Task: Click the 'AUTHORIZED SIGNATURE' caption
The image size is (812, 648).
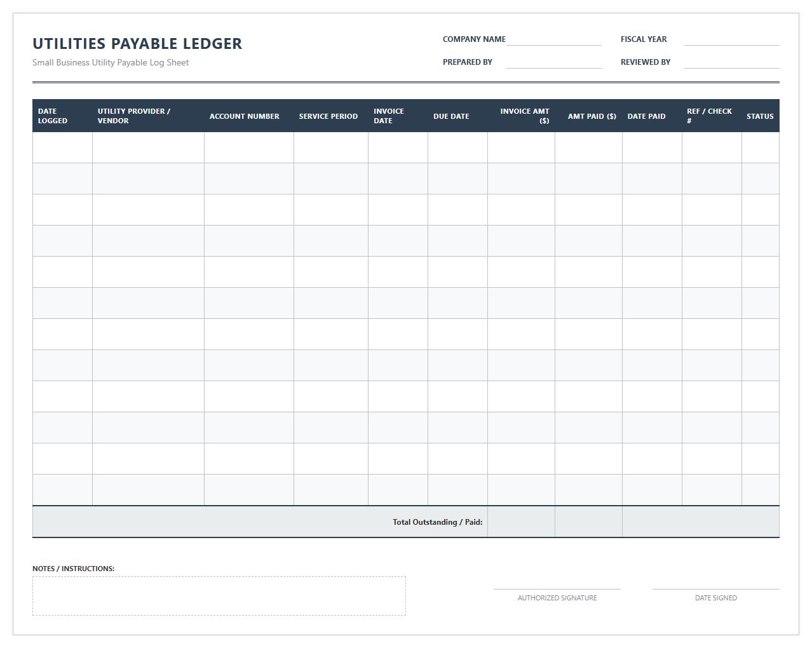Action: click(557, 598)
